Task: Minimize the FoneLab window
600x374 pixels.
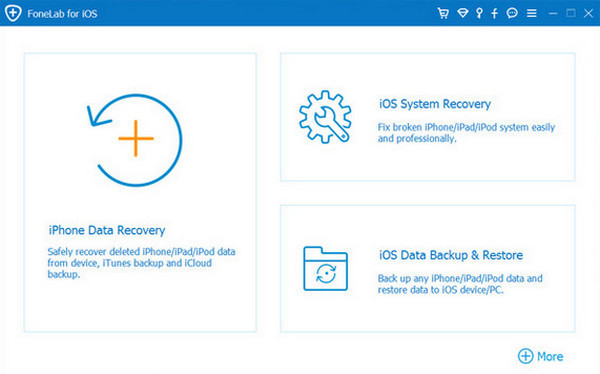Action: pyautogui.click(x=553, y=13)
